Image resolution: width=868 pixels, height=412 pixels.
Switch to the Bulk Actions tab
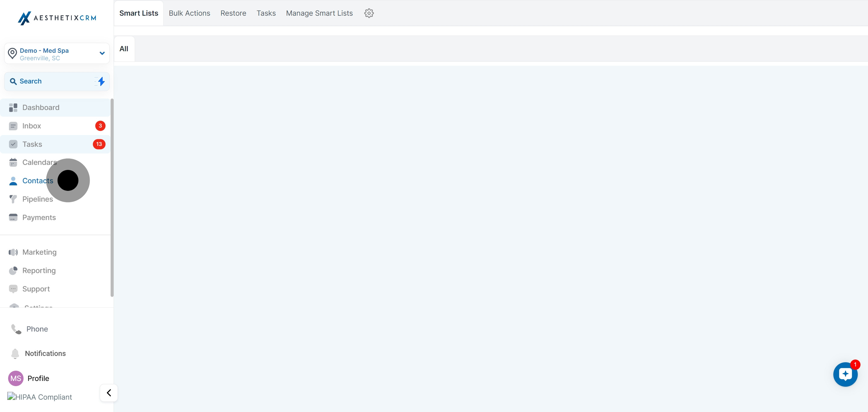pos(189,13)
